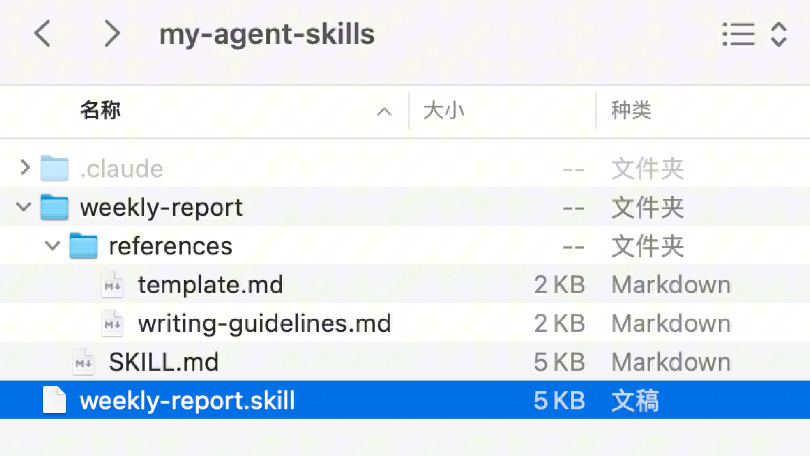The height and width of the screenshot is (456, 810).
Task: Click the template.md Markdown file icon
Action: pos(113,285)
